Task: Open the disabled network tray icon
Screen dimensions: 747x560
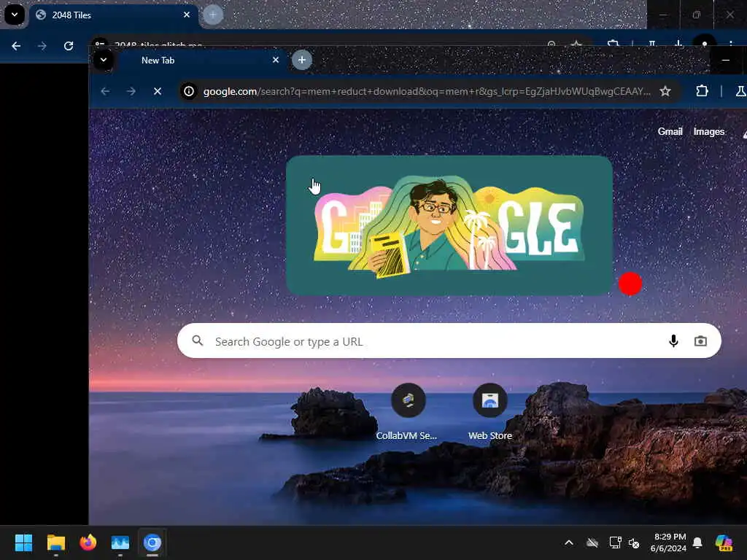Action: [592, 542]
